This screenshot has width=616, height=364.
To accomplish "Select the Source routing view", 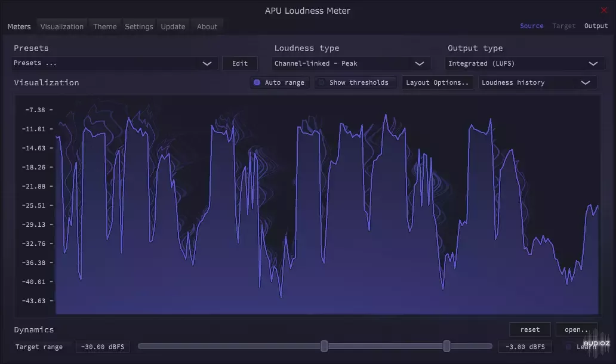I will tap(531, 26).
